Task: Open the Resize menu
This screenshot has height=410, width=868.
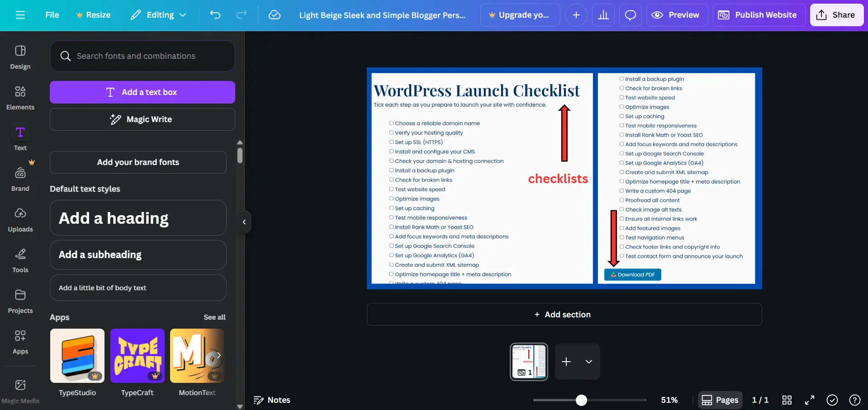Action: point(93,15)
